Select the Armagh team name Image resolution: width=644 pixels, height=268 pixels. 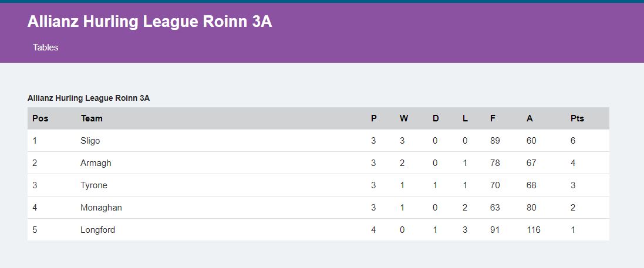[x=96, y=163]
